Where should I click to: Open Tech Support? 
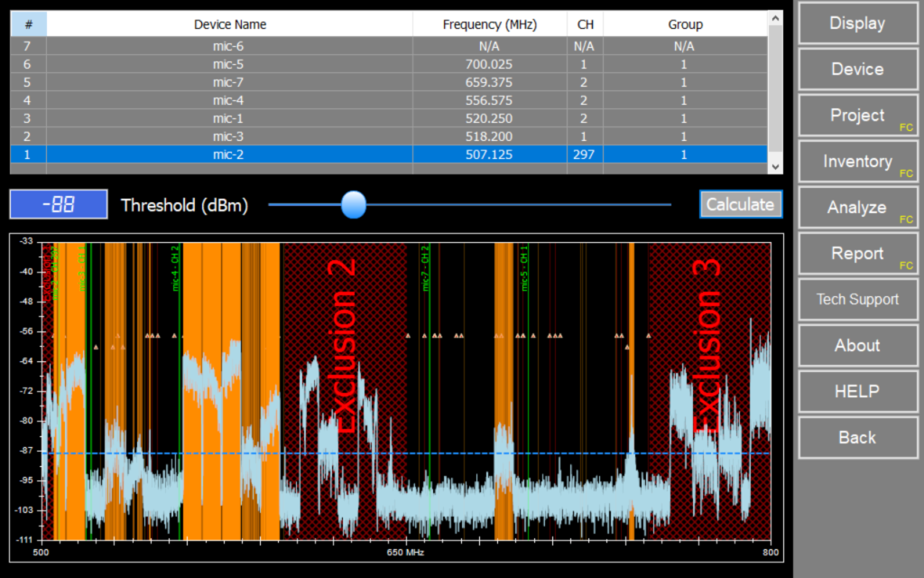click(856, 299)
